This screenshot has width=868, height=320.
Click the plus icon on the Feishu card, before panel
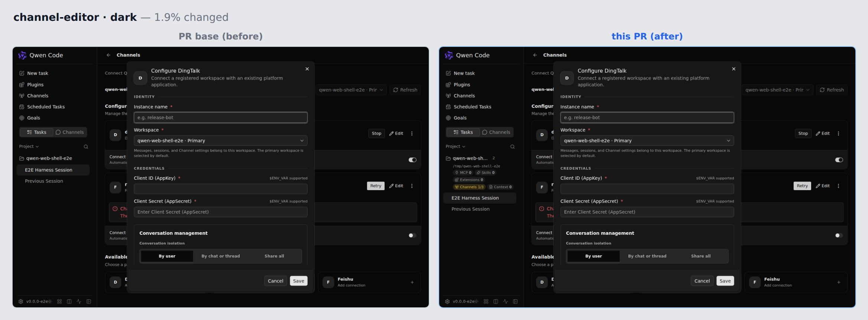(412, 282)
